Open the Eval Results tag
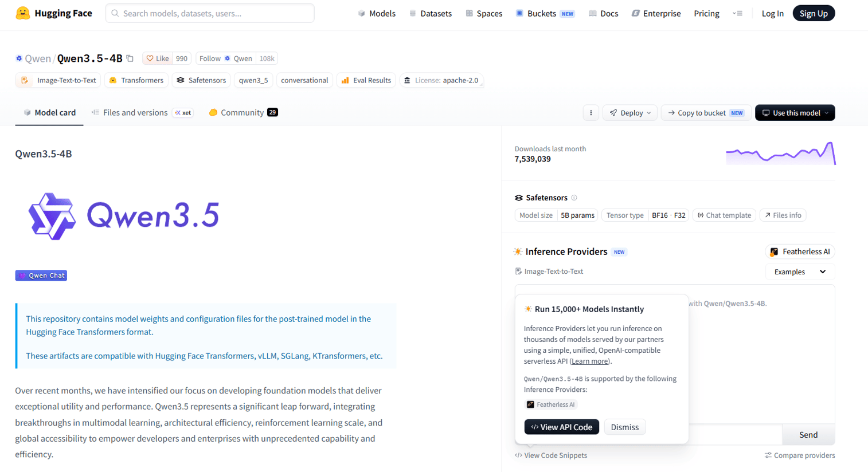Screen dimensions: 868x472 point(366,80)
